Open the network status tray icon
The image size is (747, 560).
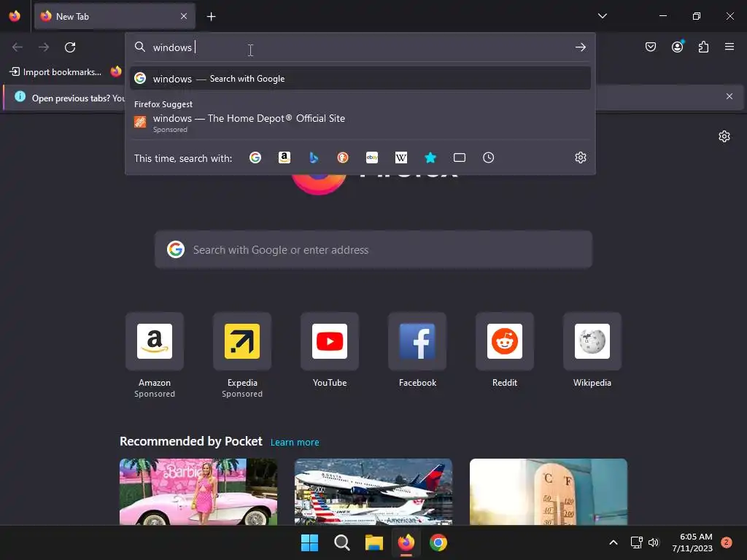coord(636,542)
